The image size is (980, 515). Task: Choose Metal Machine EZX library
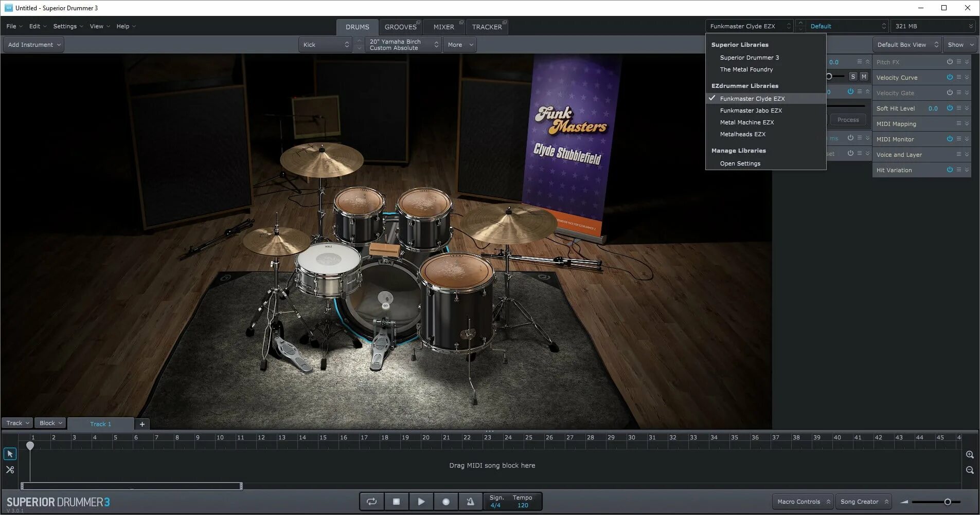765,122
